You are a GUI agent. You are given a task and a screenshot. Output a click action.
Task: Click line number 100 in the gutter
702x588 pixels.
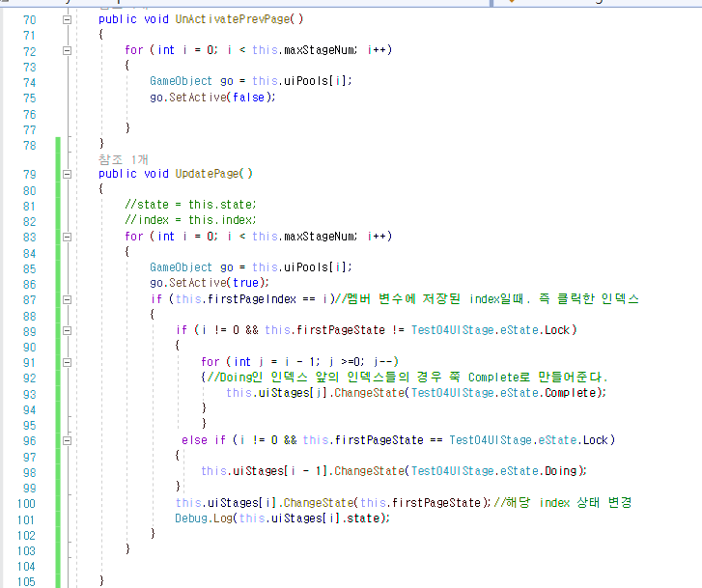[26, 504]
